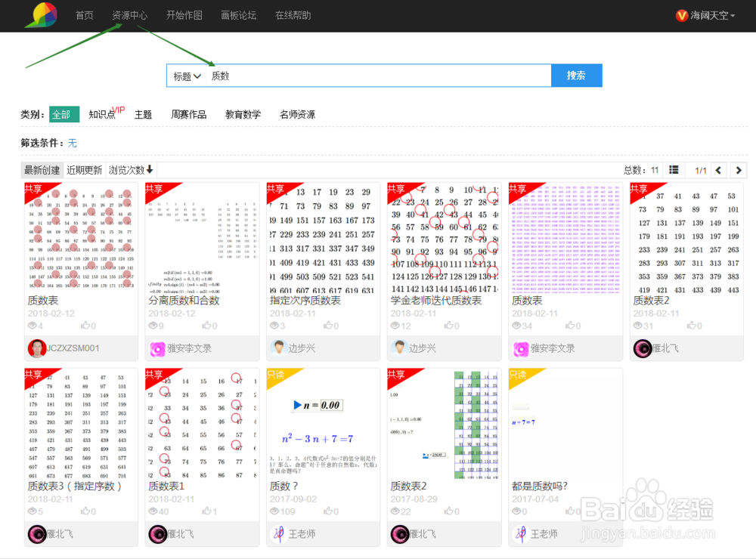Switch sorting to 近期更新
756x559 pixels.
coord(84,170)
